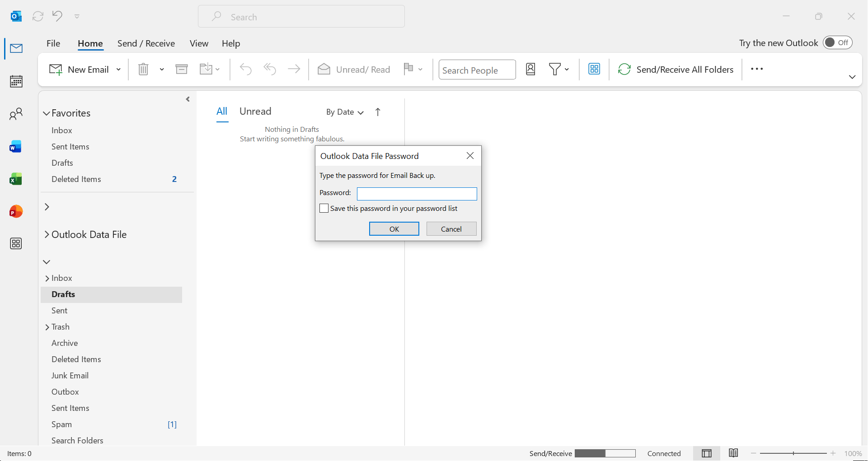This screenshot has height=461, width=868.
Task: Open the Help ribbon tab
Action: 231,43
